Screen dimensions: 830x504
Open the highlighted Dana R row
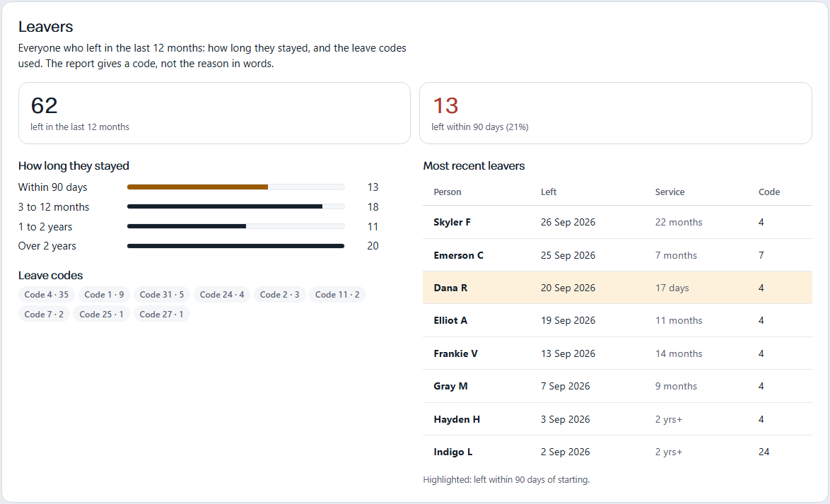(617, 288)
